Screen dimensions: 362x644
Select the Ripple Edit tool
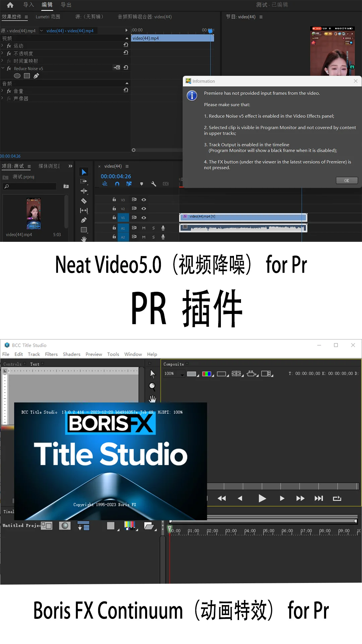pyautogui.click(x=84, y=191)
